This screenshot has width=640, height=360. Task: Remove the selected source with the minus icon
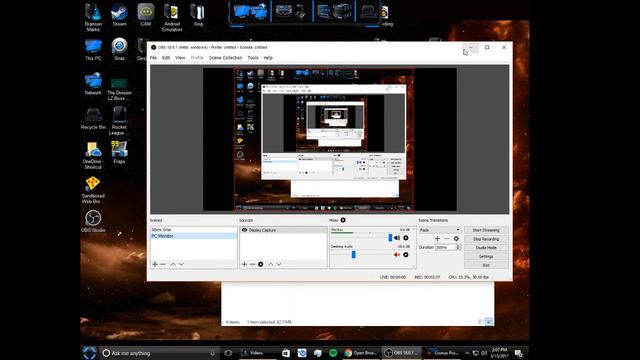[x=252, y=264]
